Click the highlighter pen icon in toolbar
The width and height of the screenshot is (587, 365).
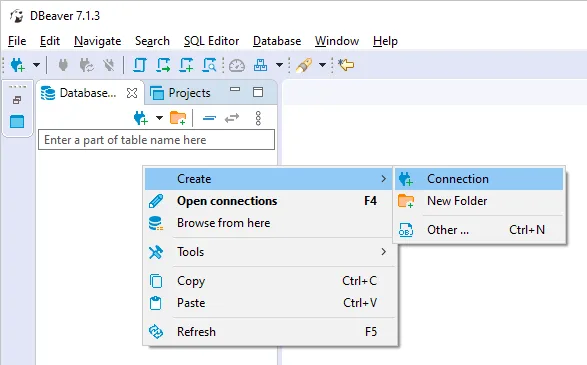coord(304,65)
